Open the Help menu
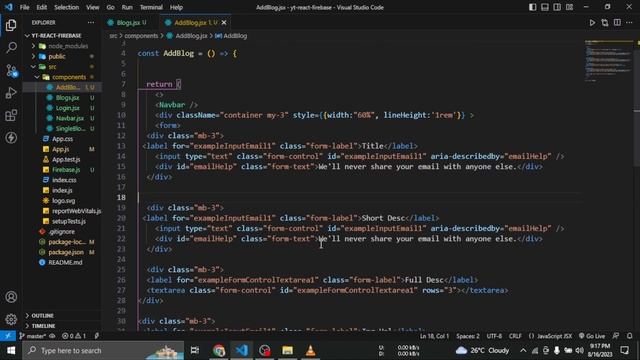Viewport: 640px width, 360px height. pos(176,7)
